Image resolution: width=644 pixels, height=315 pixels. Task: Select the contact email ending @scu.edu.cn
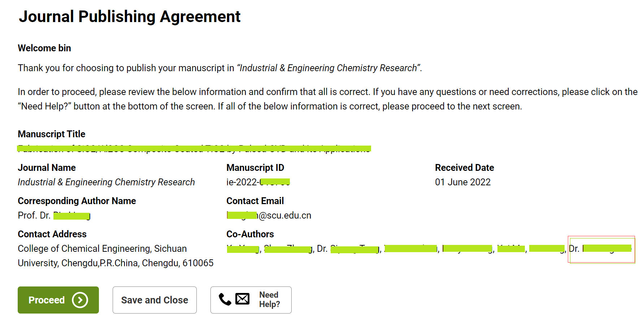click(269, 216)
